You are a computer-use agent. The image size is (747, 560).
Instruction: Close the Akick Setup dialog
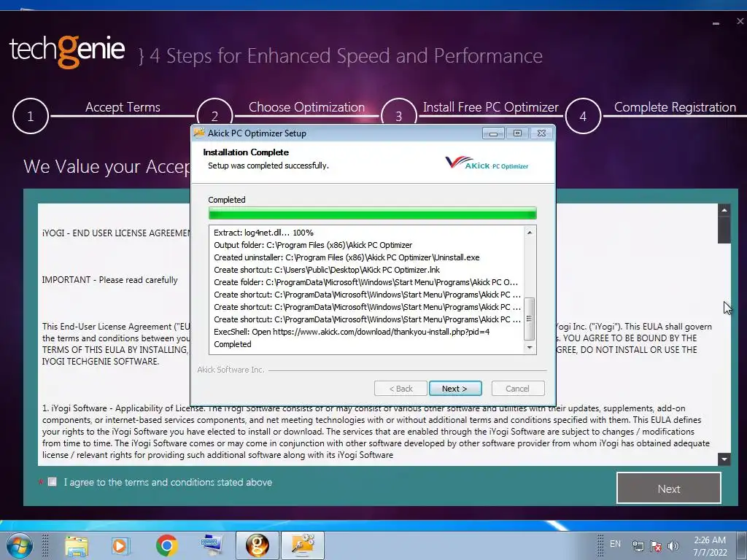tap(542, 133)
